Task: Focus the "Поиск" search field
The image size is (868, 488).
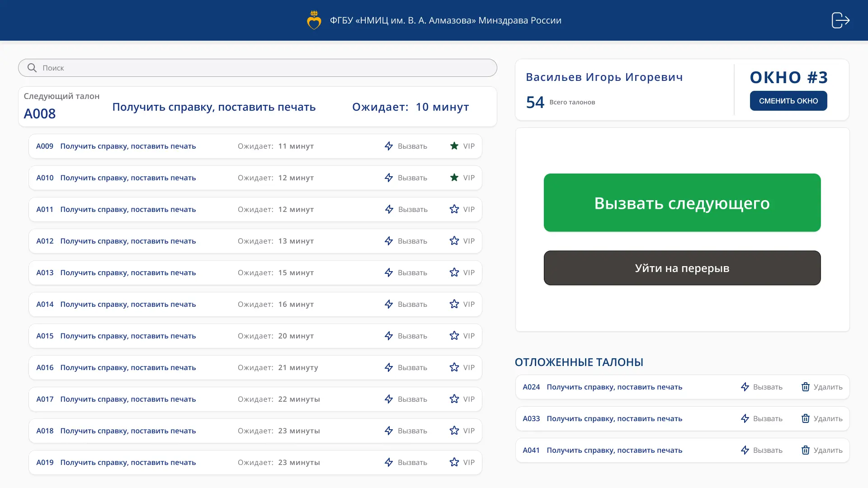Action: pyautogui.click(x=258, y=68)
